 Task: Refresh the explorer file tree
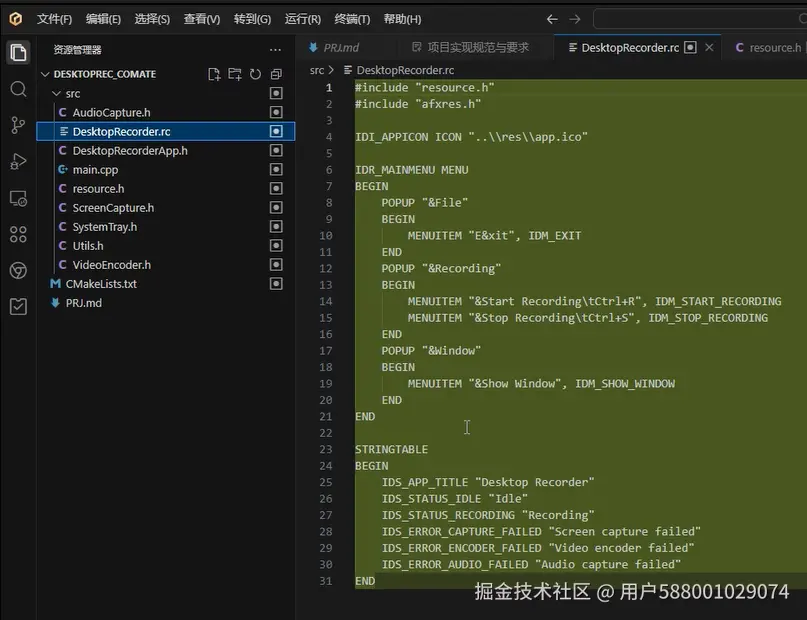point(255,74)
